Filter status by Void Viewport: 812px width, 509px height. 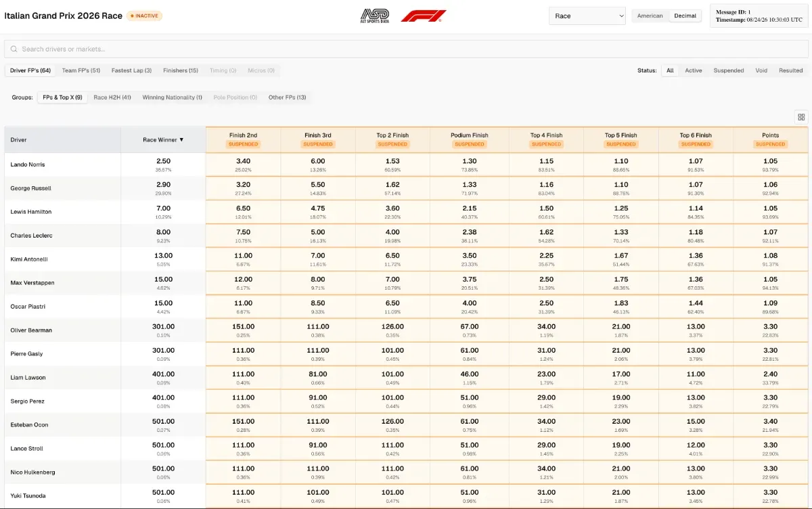[761, 70]
